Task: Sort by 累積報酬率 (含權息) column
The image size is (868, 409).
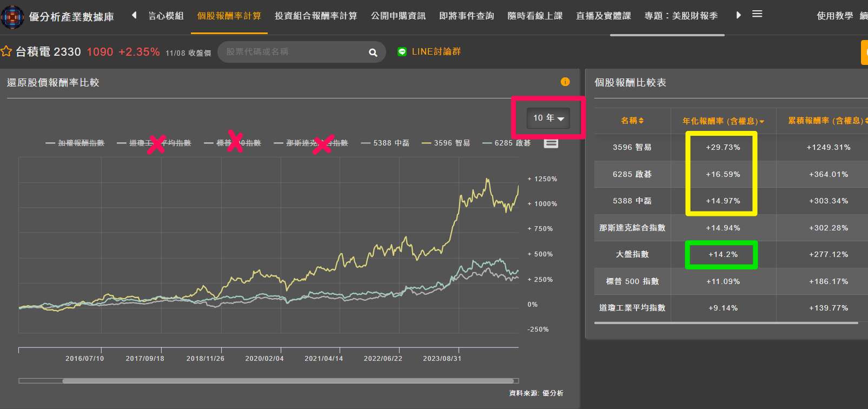Action: tap(828, 121)
